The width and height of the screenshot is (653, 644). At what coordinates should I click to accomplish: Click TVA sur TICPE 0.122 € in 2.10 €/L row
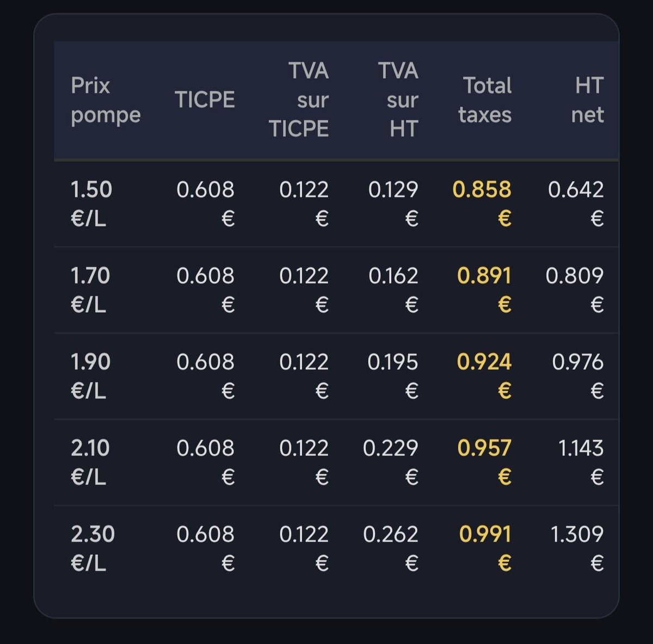(304, 462)
